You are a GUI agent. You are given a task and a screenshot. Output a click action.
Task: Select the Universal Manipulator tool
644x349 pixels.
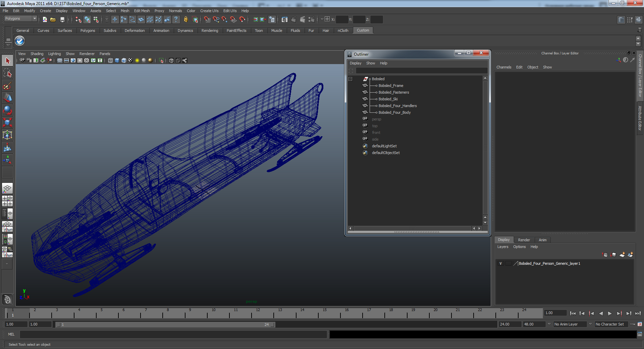(7, 135)
